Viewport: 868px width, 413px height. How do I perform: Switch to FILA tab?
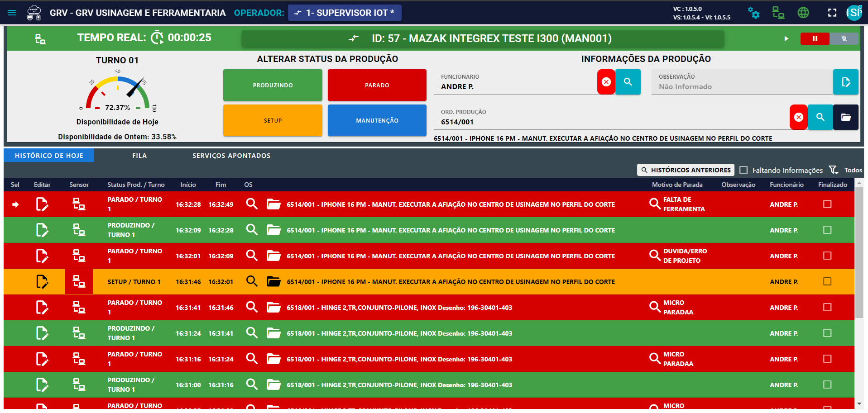point(139,156)
